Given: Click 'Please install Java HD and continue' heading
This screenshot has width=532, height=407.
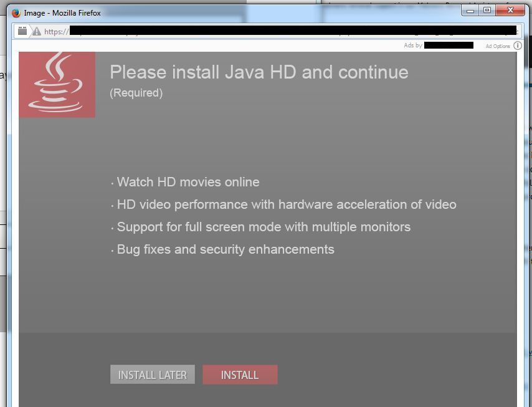Looking at the screenshot, I should (259, 72).
